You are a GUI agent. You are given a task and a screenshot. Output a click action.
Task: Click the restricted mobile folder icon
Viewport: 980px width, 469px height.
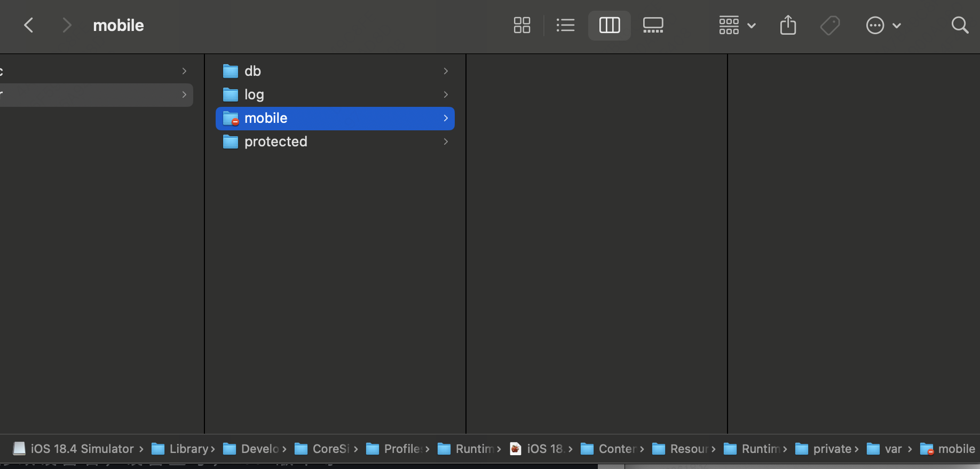[230, 118]
